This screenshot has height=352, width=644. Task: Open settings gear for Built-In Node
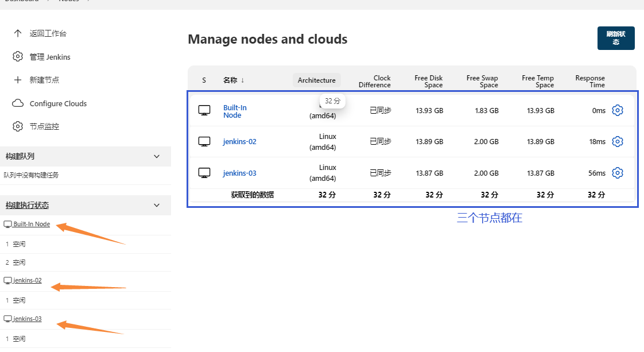617,110
